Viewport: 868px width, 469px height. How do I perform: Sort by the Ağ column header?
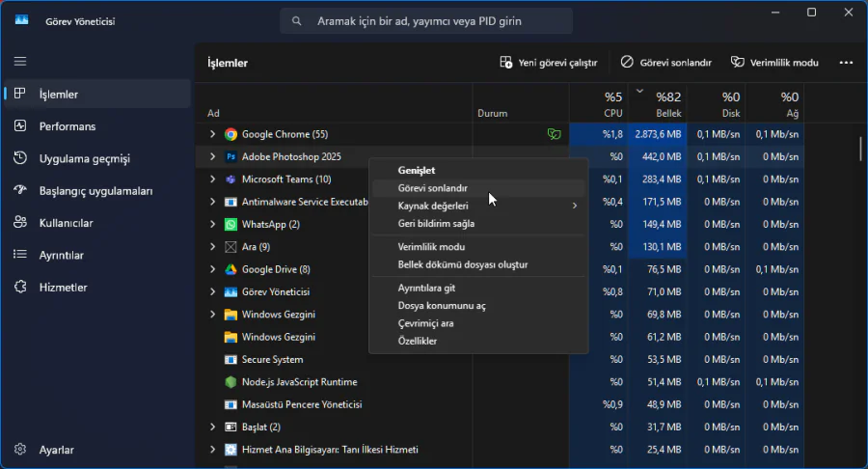775,104
